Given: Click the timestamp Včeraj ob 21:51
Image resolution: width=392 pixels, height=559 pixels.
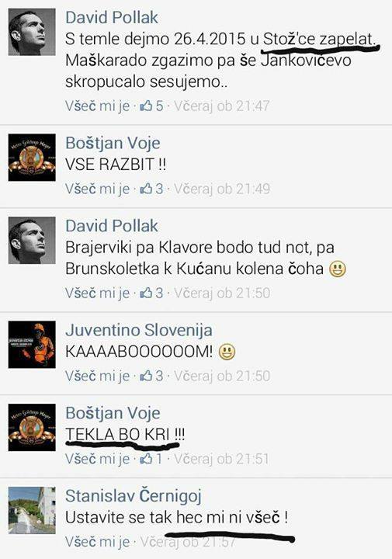Looking at the screenshot, I should 221,459.
